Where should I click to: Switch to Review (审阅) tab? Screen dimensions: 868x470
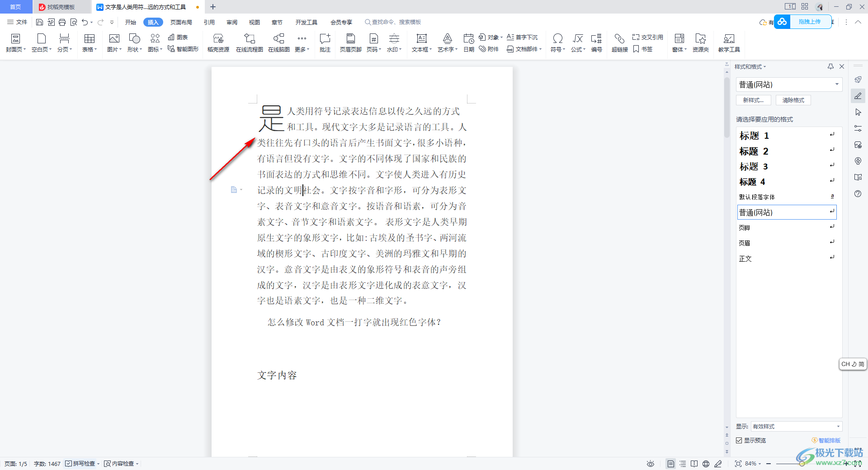[x=232, y=22]
